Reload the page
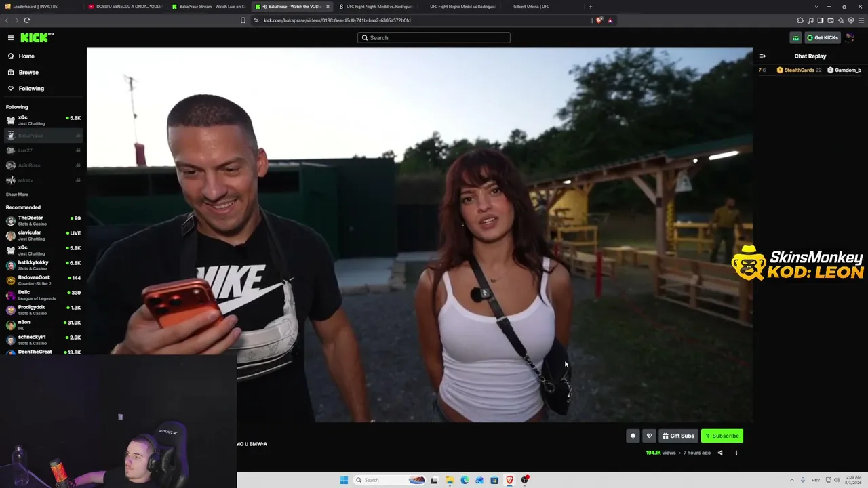The image size is (868, 488). click(27, 20)
